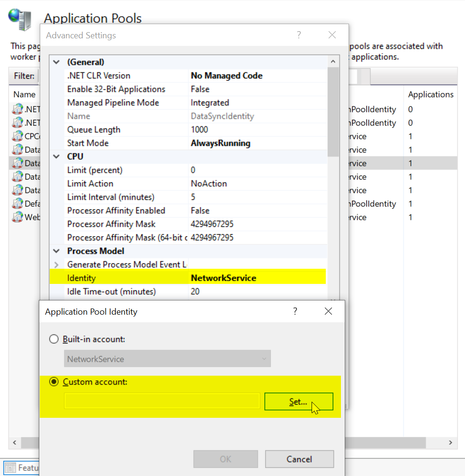
Task: Click the first .NET application pool icon
Action: pyautogui.click(x=18, y=109)
